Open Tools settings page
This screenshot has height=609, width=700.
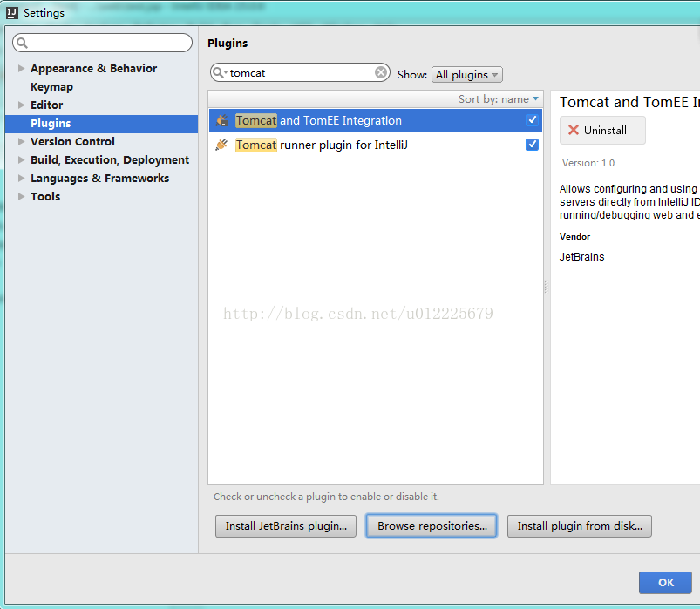(x=45, y=196)
